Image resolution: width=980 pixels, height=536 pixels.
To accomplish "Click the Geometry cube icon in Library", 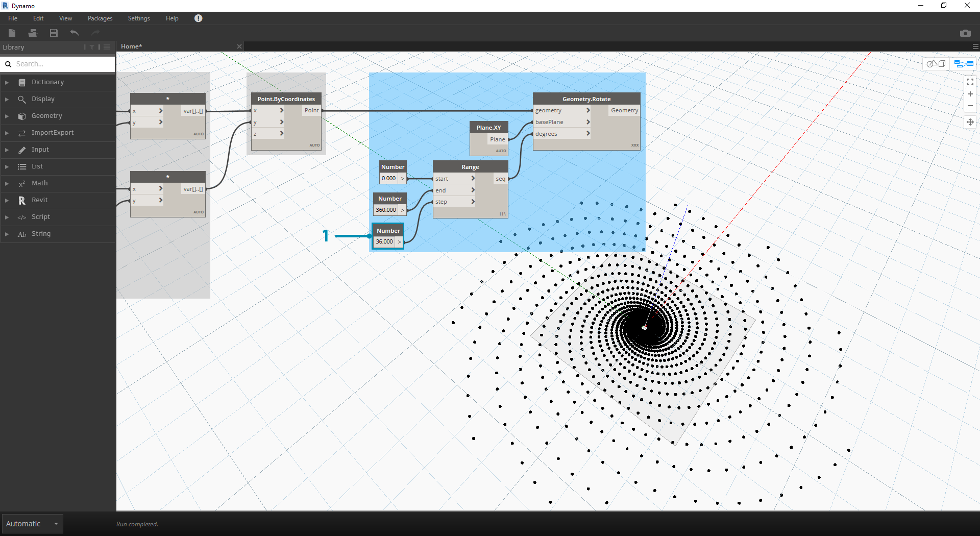I will point(22,116).
